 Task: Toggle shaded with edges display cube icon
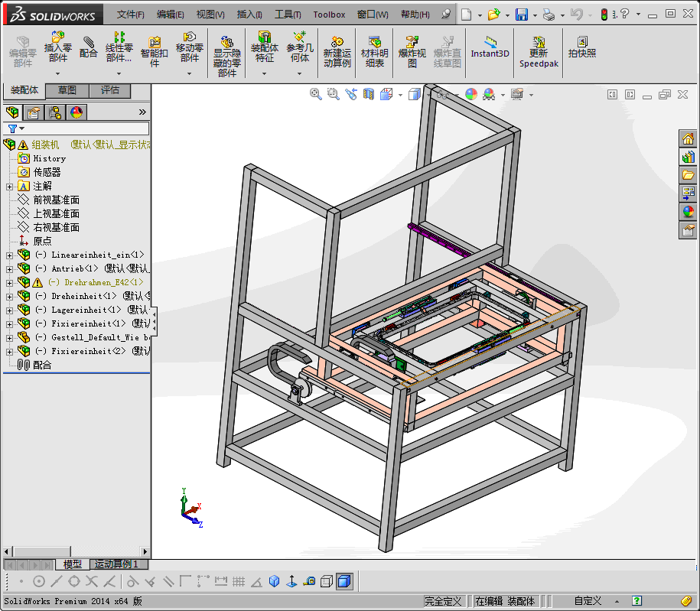click(344, 581)
